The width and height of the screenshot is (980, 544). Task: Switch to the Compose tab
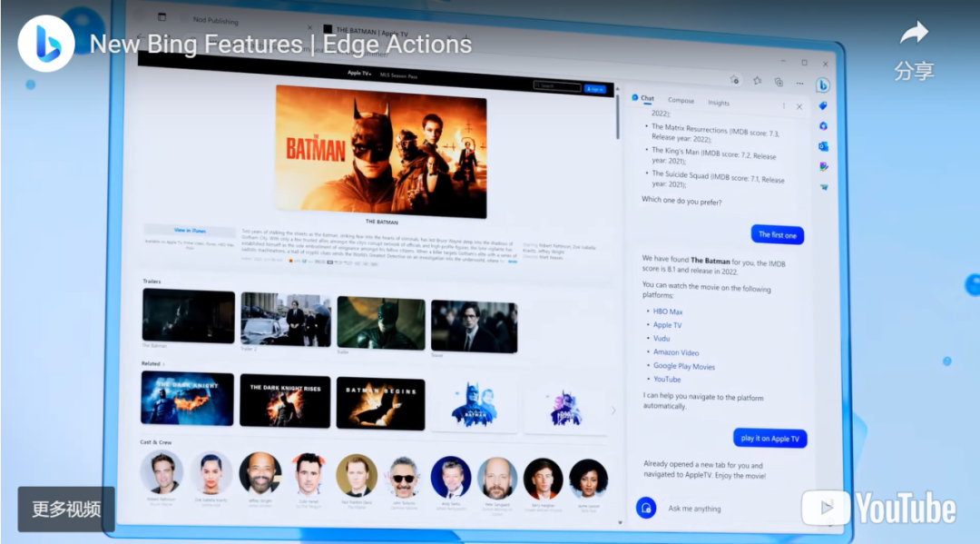tap(681, 100)
